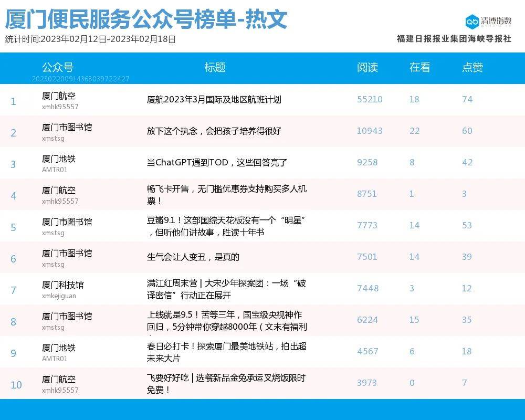Viewport: 525px width, 420px height.
Task: Open article 放下这个执念，会把孩子培养得很好
Action: coord(214,131)
